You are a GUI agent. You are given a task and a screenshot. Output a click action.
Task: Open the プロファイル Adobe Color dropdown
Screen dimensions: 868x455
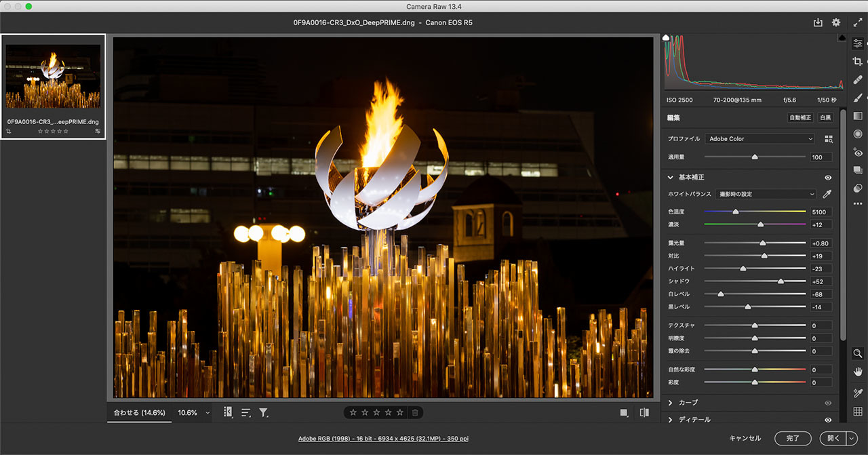[x=759, y=139]
